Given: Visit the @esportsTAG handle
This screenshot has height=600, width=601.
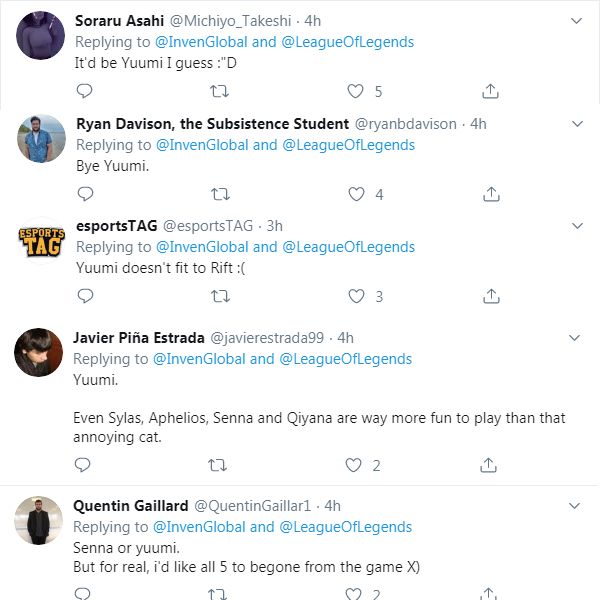Looking at the screenshot, I should click(208, 226).
